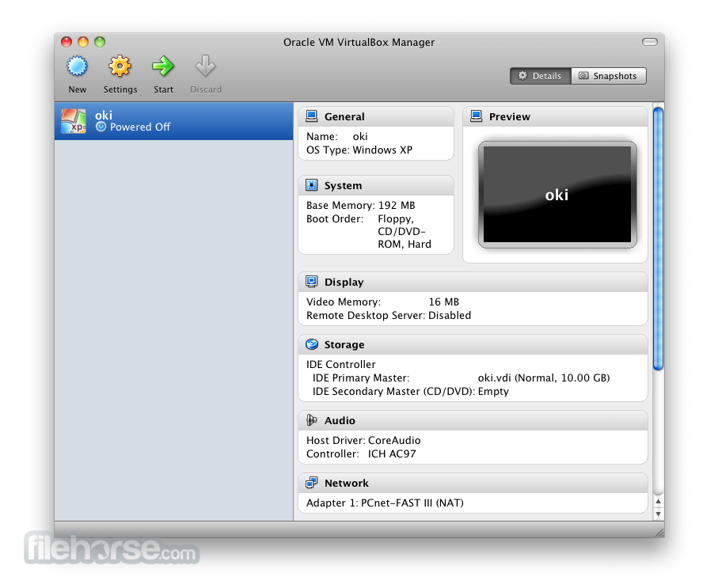Select the oki virtual machine entry

[173, 121]
